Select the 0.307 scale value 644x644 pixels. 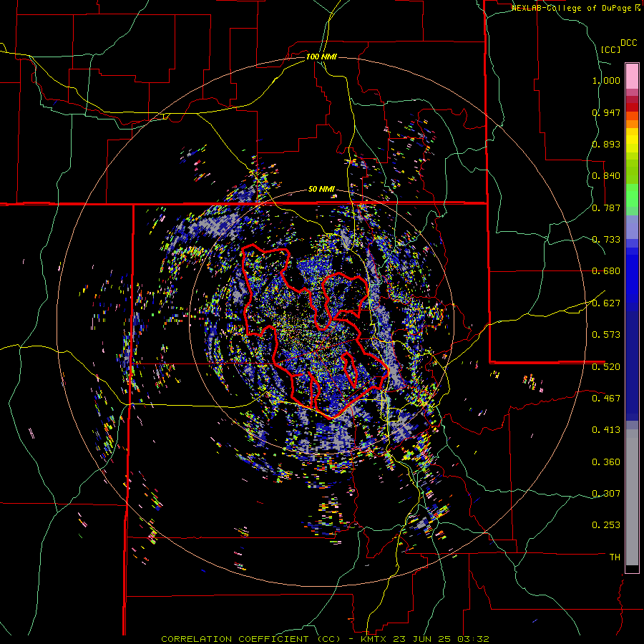tap(606, 494)
